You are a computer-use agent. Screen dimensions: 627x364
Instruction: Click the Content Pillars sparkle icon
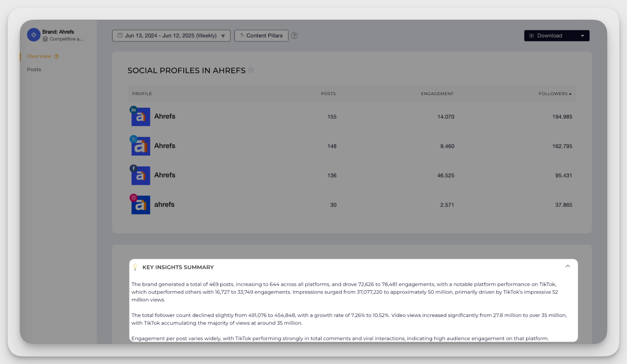click(x=242, y=35)
